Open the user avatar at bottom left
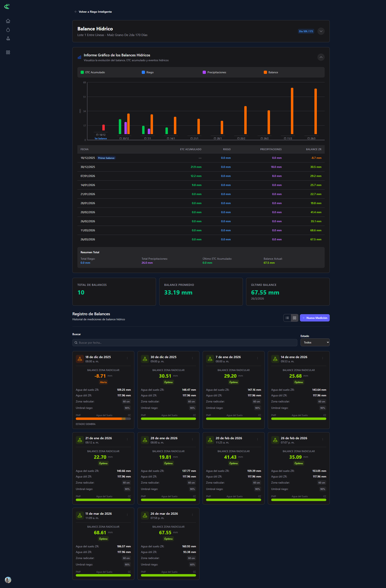 (8, 580)
